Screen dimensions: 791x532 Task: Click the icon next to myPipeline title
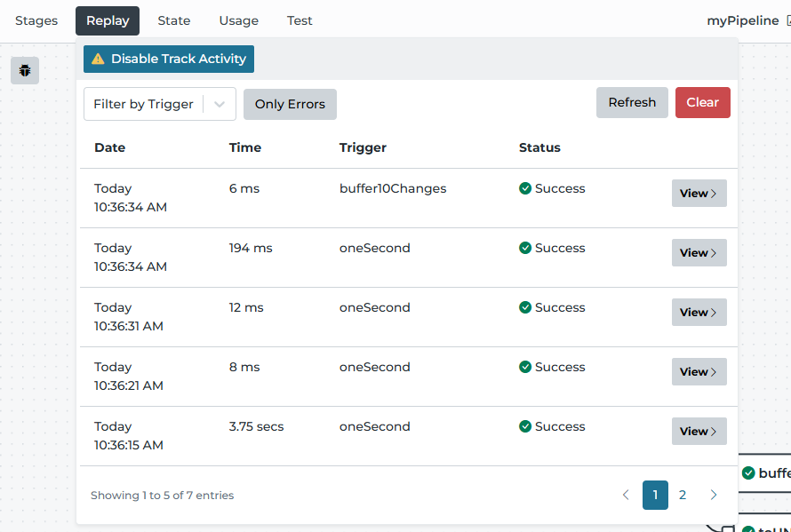[x=788, y=20]
